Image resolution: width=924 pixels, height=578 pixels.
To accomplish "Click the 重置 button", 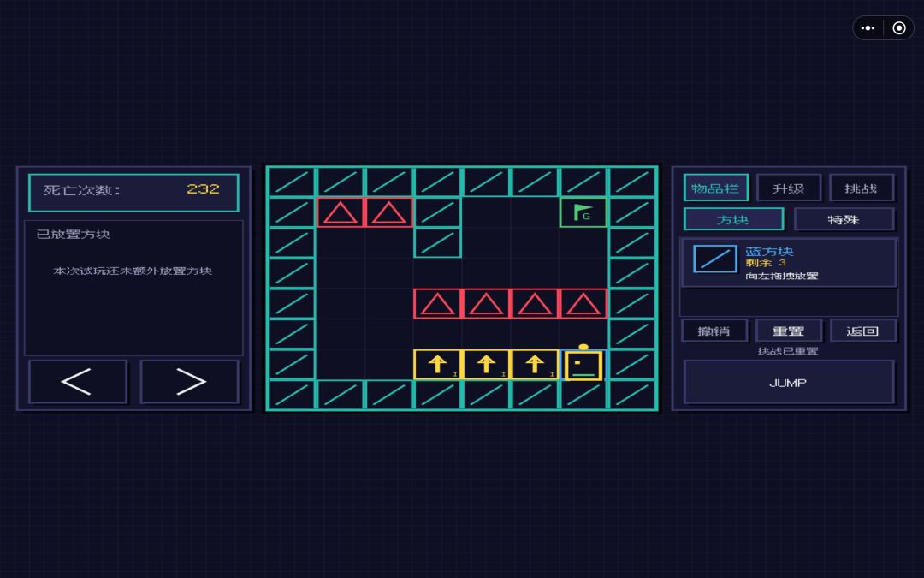I will click(x=789, y=331).
